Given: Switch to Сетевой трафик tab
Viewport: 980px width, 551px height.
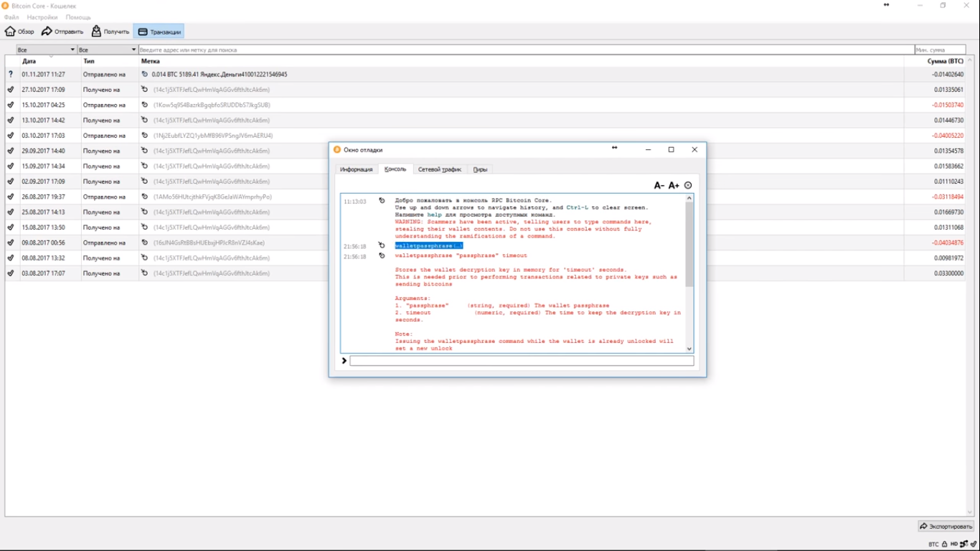Looking at the screenshot, I should point(440,169).
